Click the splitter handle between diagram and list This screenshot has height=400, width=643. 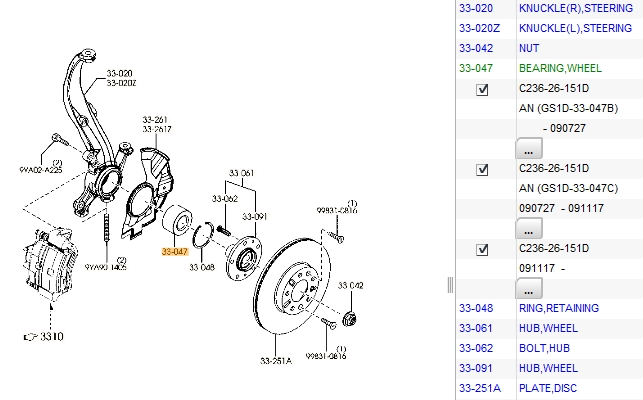point(450,284)
